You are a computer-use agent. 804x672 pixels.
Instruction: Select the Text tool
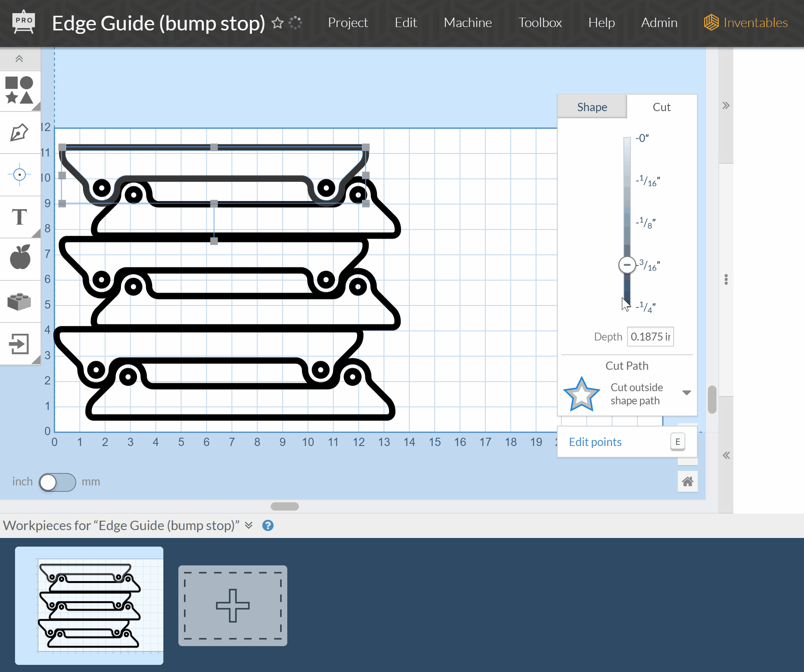point(19,217)
